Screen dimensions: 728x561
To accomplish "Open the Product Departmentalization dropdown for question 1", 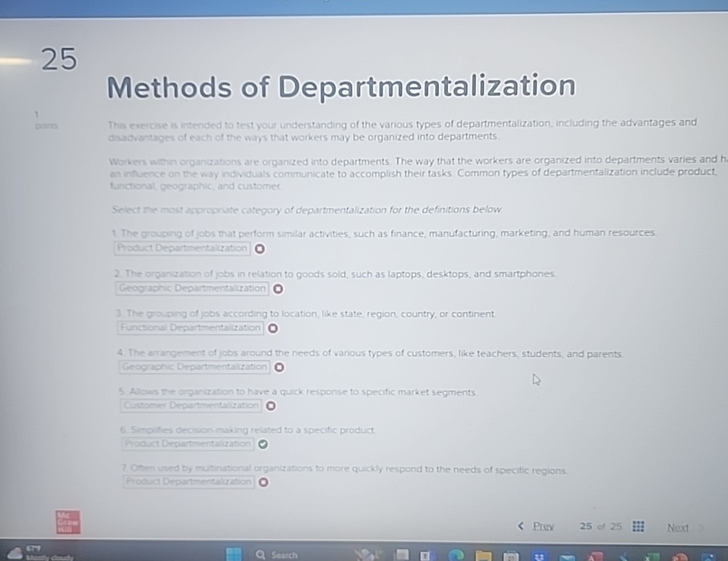I will pyautogui.click(x=181, y=248).
